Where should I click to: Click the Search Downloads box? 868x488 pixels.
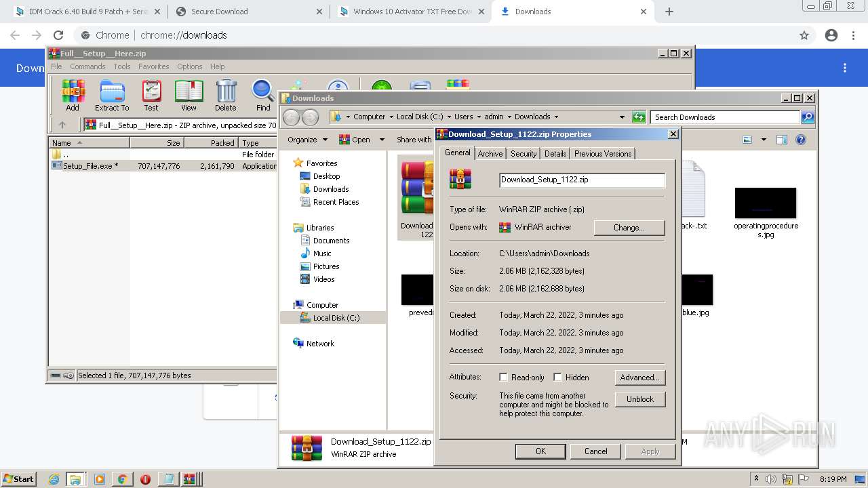(x=725, y=117)
